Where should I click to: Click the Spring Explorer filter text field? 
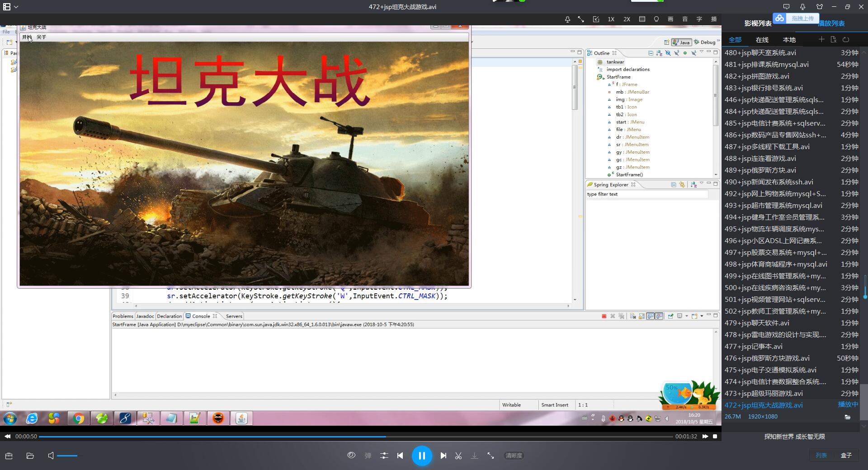(647, 194)
